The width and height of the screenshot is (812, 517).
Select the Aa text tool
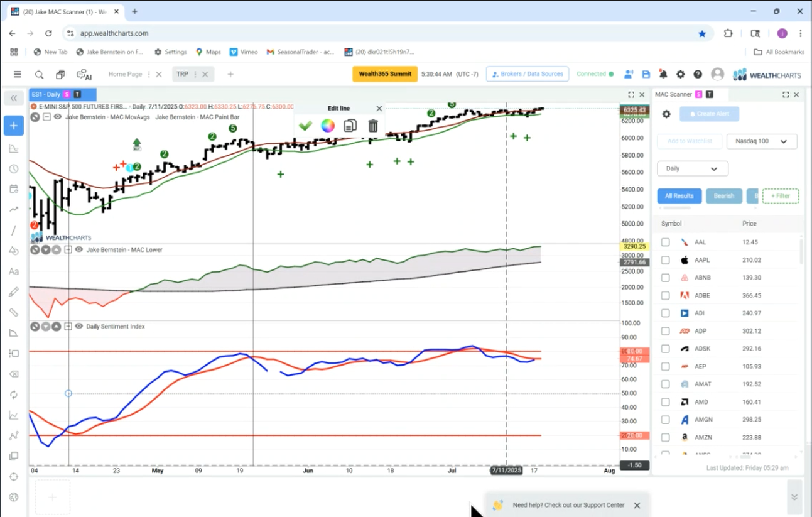[x=14, y=271]
